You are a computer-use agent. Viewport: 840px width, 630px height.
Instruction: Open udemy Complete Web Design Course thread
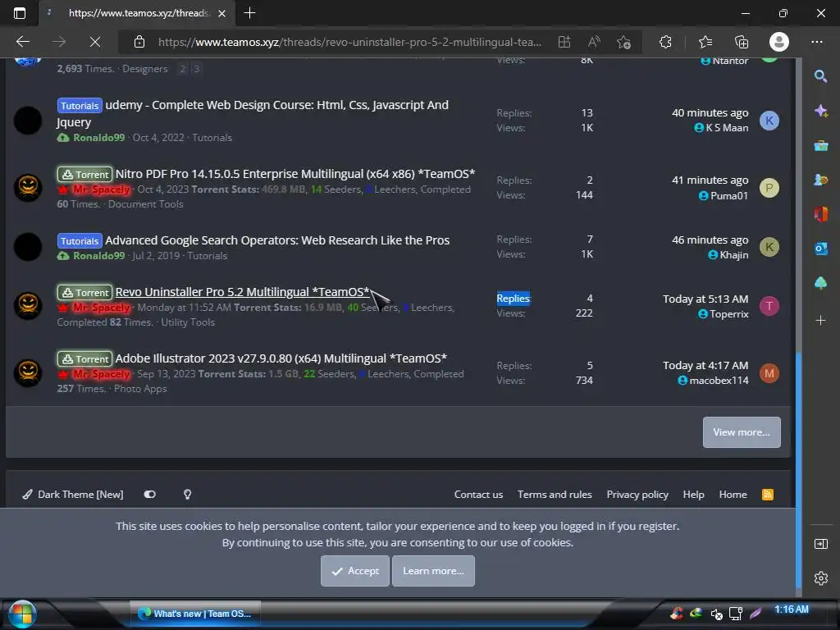pyautogui.click(x=253, y=113)
